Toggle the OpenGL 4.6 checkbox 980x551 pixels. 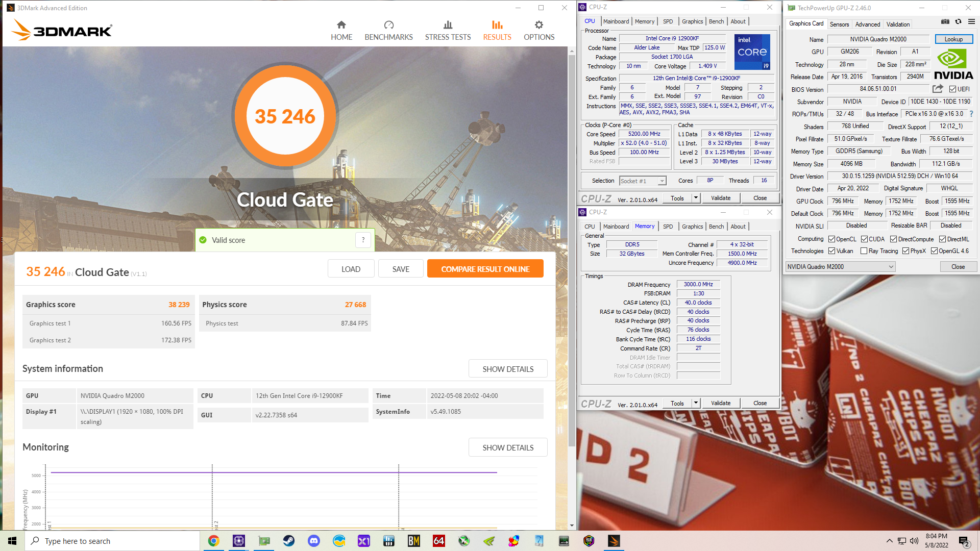click(934, 251)
